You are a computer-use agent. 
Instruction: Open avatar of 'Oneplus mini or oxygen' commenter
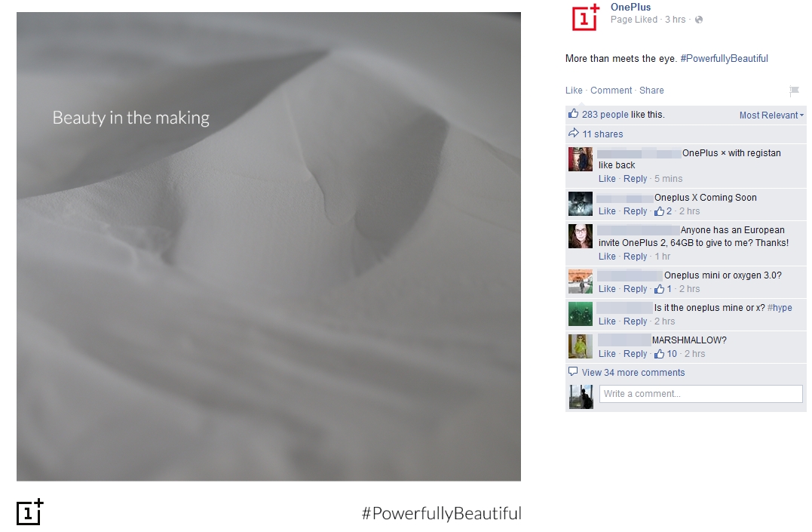pyautogui.click(x=581, y=281)
